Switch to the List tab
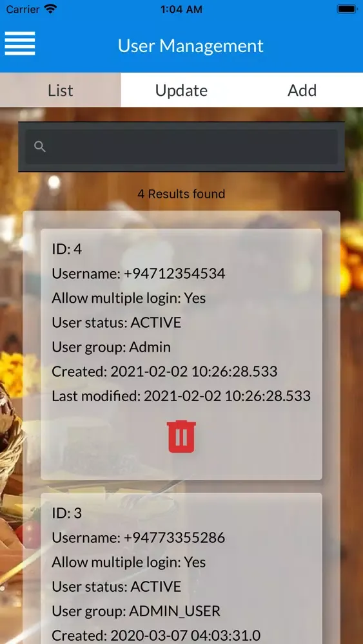Image resolution: width=363 pixels, height=644 pixels. [x=61, y=90]
